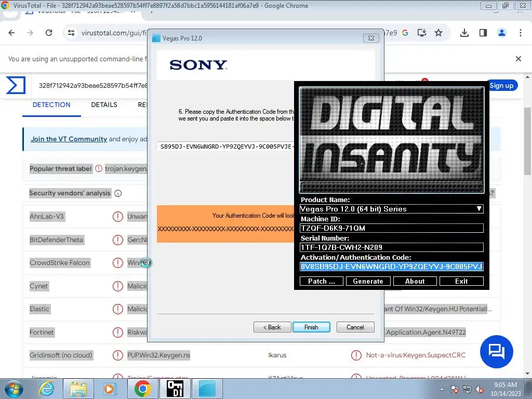Close the Vegas Pro 12.0 dialog
Viewport: 532px width, 399px height.
[x=371, y=38]
